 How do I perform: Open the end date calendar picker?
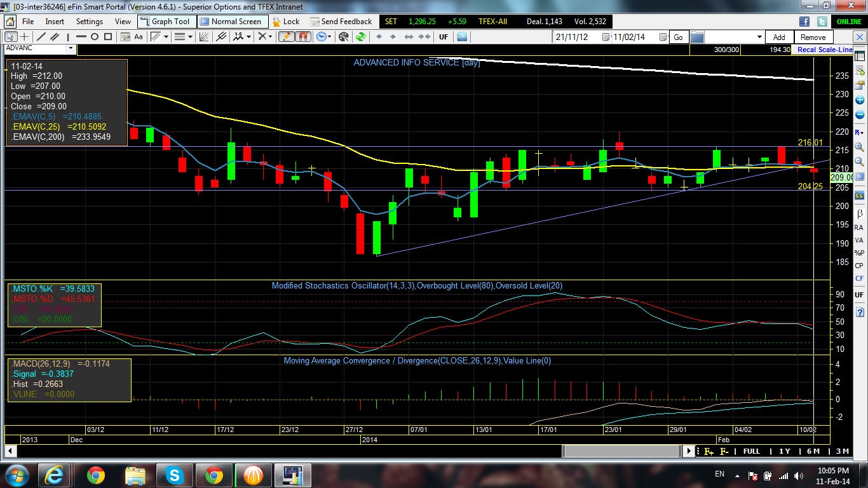[x=662, y=37]
